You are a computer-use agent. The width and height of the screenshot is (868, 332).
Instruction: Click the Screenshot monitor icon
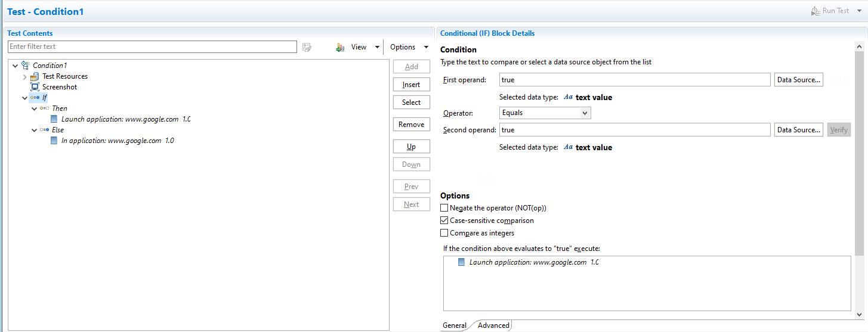35,87
